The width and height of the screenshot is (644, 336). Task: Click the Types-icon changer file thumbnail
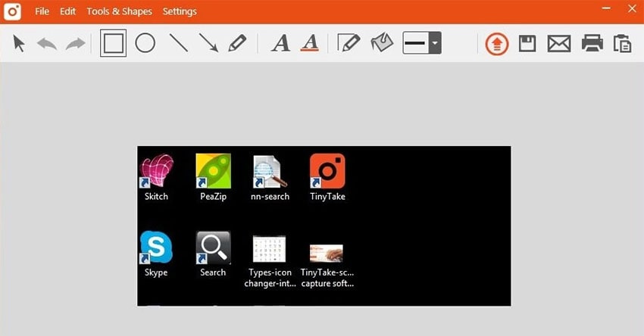pos(270,249)
